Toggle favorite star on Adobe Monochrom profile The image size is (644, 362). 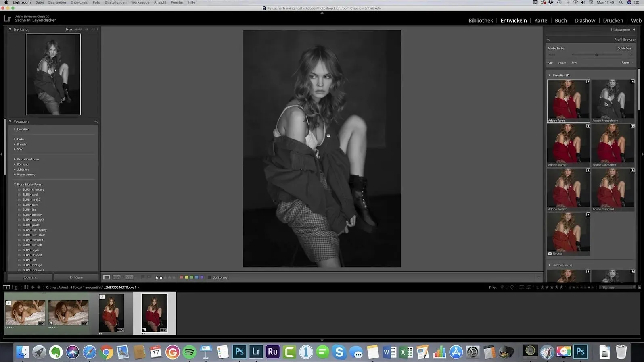click(633, 82)
